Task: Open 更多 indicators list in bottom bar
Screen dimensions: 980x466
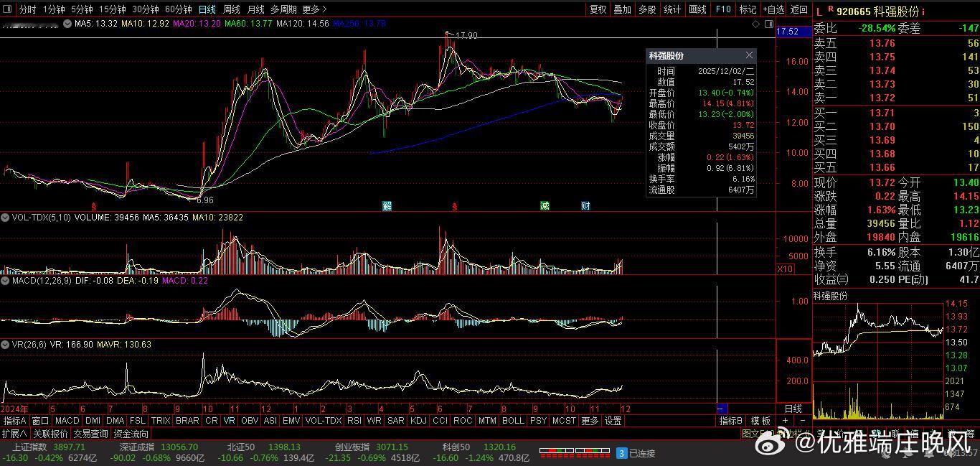Action: tap(589, 421)
